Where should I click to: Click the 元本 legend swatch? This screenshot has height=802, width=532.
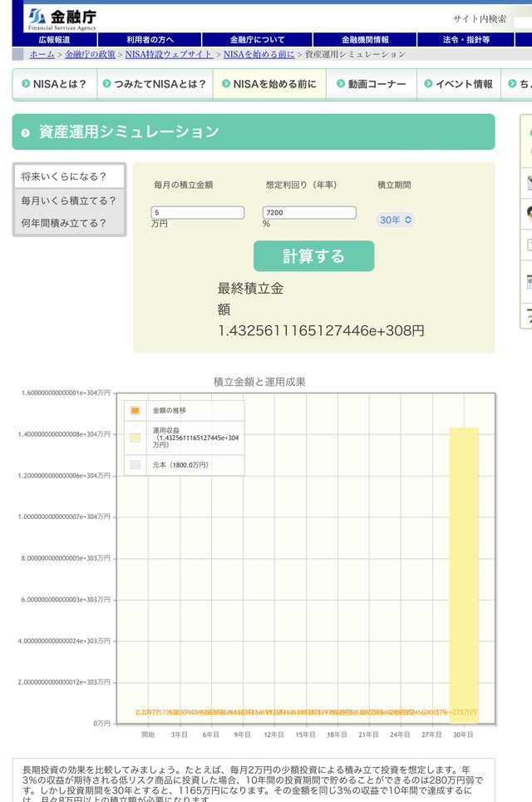coord(135,465)
